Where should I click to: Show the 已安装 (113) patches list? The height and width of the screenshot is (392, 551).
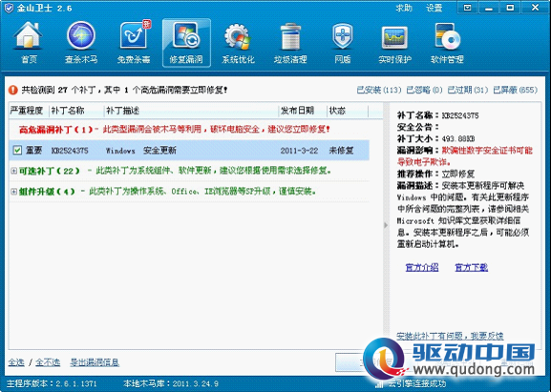click(379, 91)
